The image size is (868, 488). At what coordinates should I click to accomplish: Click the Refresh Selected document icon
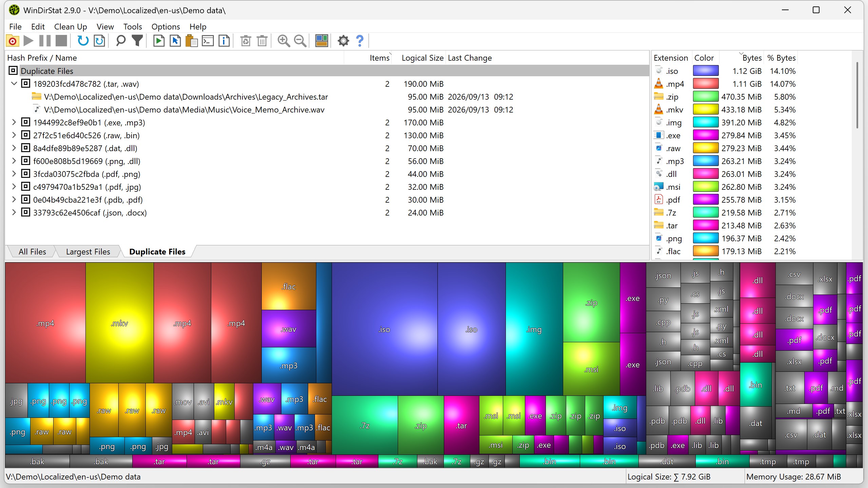[x=99, y=41]
